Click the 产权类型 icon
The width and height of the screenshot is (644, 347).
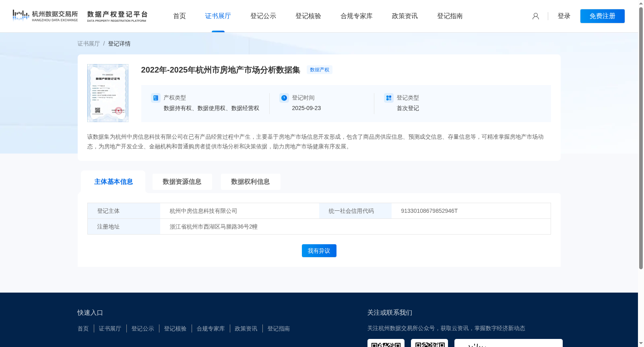tap(155, 98)
